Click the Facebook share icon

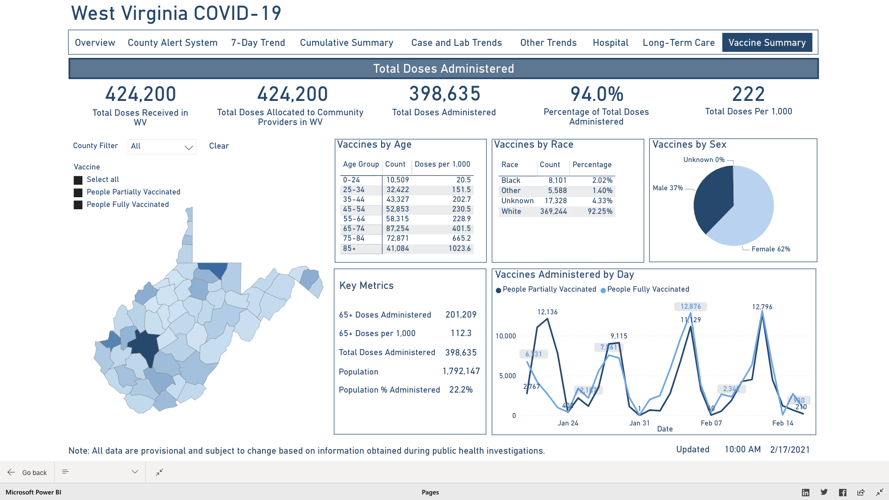tap(842, 492)
